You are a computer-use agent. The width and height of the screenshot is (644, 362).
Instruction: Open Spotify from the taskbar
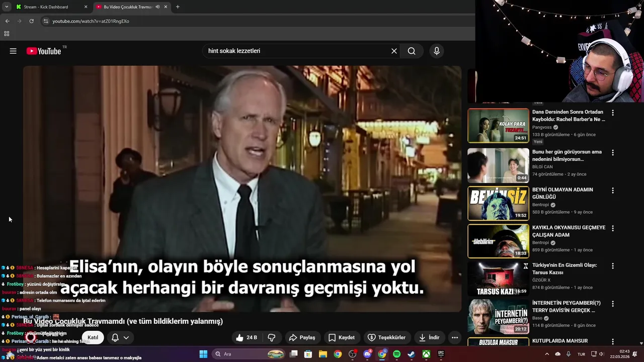(x=396, y=354)
